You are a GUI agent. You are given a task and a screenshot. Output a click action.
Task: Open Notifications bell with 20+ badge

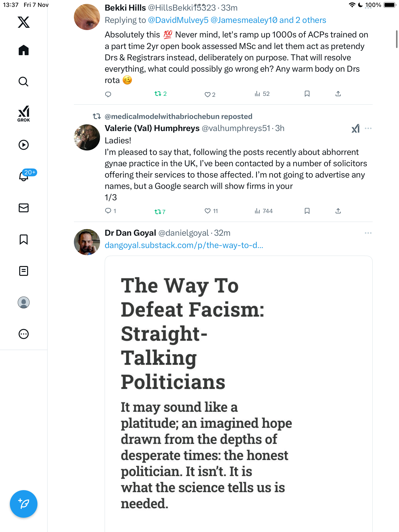pos(24,176)
